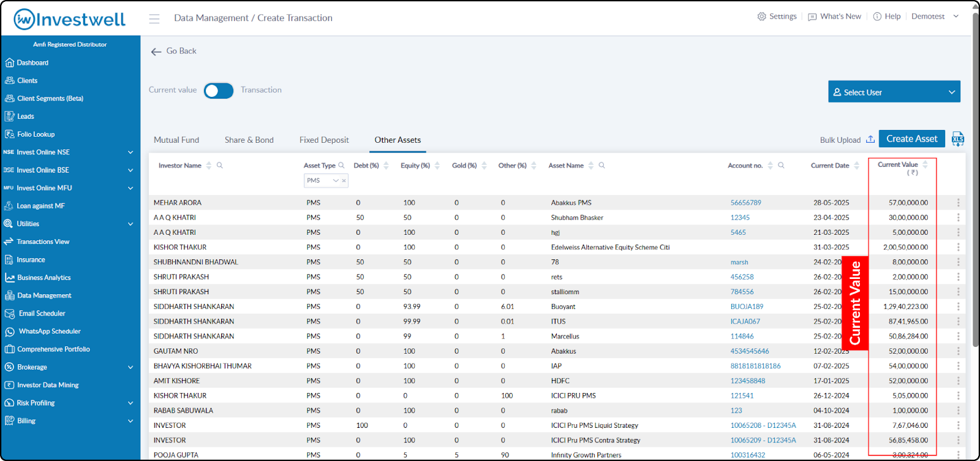980x461 pixels.
Task: Open row options for GAUTAM NRO
Action: point(959,351)
